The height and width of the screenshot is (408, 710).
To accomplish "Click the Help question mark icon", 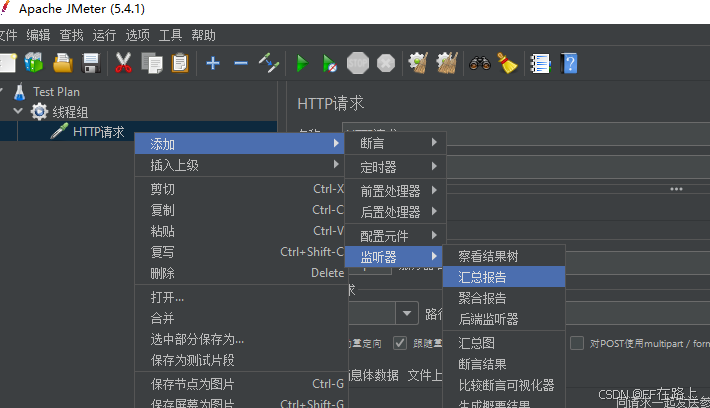I will point(569,63).
